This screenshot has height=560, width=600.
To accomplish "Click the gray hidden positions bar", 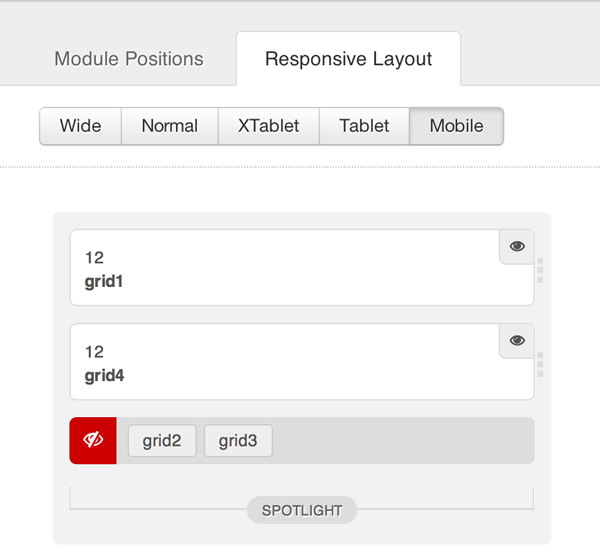I will coord(400,440).
